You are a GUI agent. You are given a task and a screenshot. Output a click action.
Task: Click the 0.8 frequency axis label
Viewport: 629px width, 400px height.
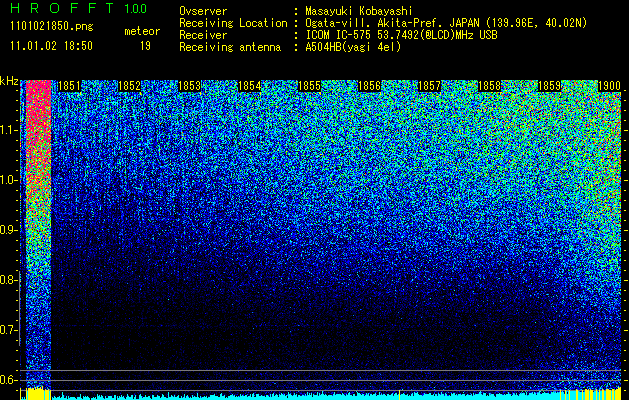pyautogui.click(x=9, y=280)
